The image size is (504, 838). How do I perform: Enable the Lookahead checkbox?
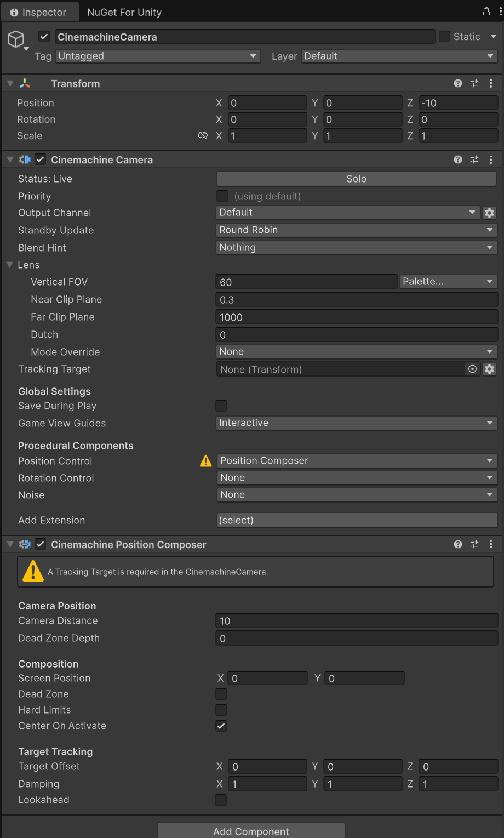(221, 800)
